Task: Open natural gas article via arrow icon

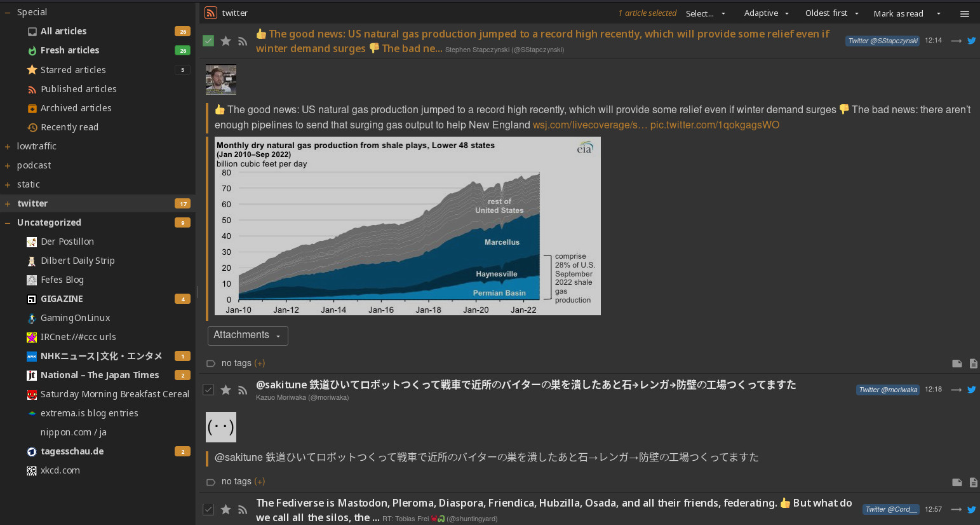Action: point(956,41)
